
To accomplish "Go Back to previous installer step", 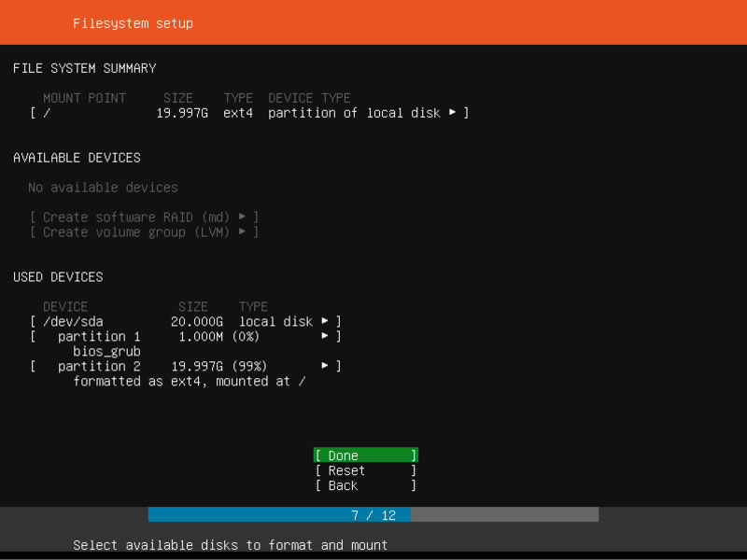I will (366, 485).
